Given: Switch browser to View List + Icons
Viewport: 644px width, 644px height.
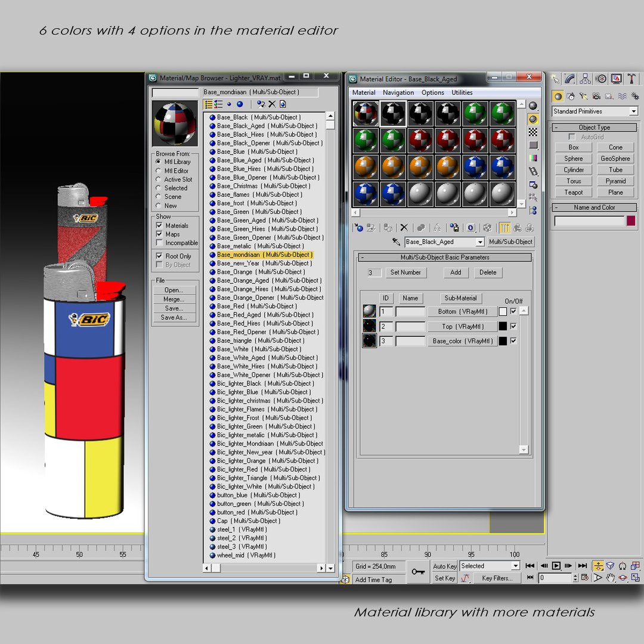Looking at the screenshot, I should 218,104.
